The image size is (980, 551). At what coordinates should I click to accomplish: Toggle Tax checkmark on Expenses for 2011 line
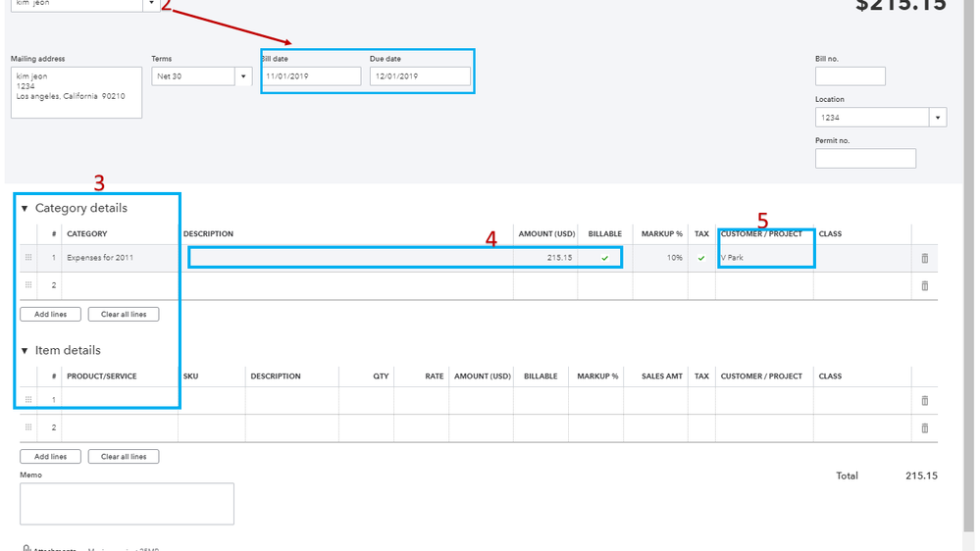point(701,258)
